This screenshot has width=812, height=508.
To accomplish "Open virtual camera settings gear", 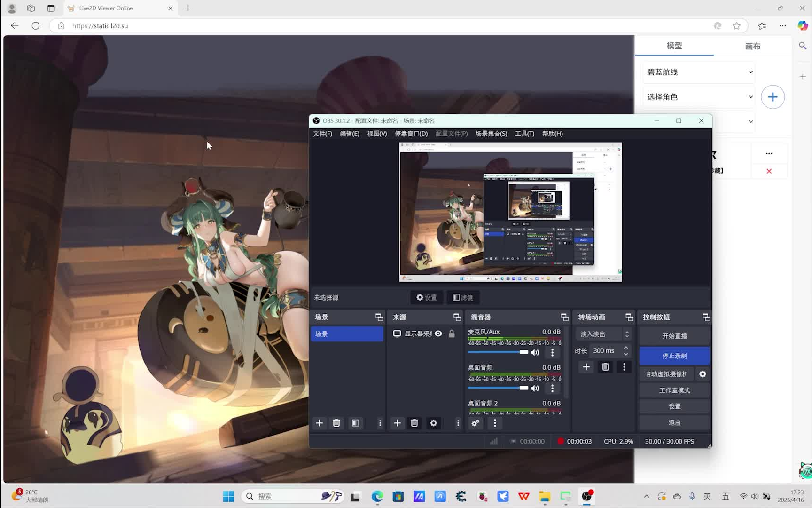I will (x=703, y=374).
